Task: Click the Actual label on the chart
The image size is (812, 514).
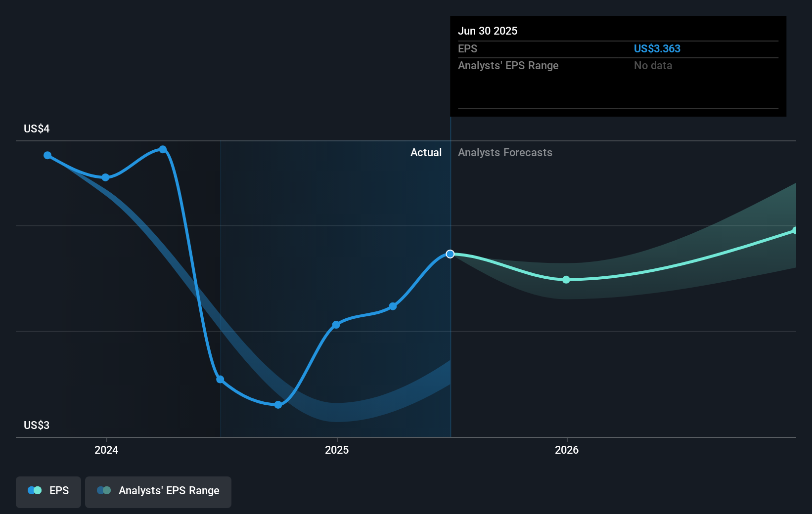Action: pyautogui.click(x=426, y=153)
